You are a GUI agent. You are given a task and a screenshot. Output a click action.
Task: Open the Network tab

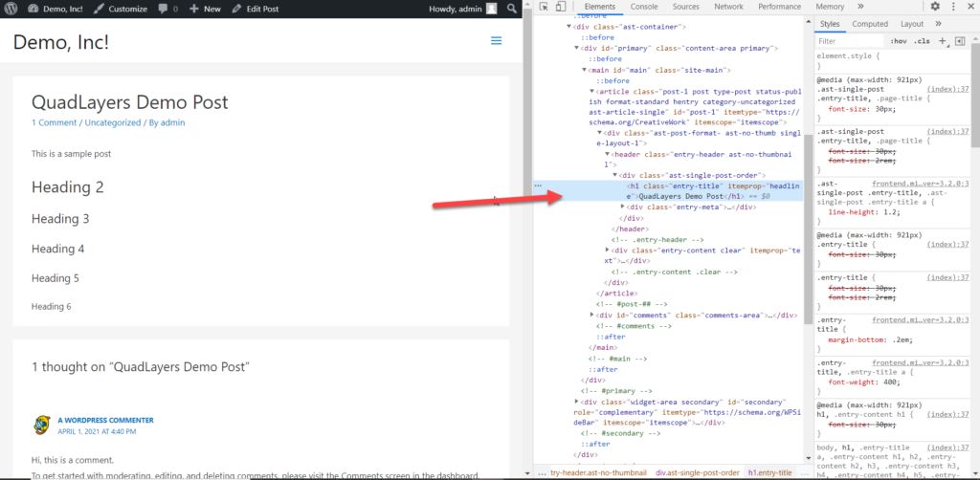click(728, 7)
